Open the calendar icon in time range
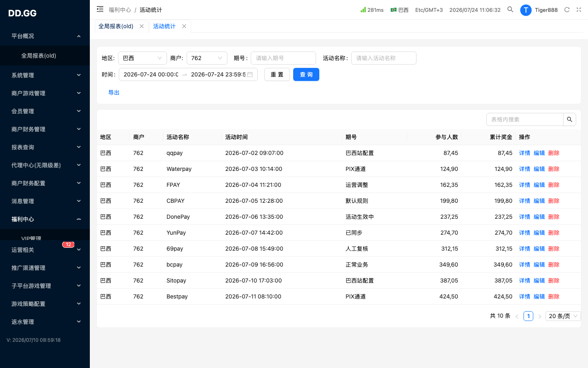The width and height of the screenshot is (588, 368). coord(250,74)
